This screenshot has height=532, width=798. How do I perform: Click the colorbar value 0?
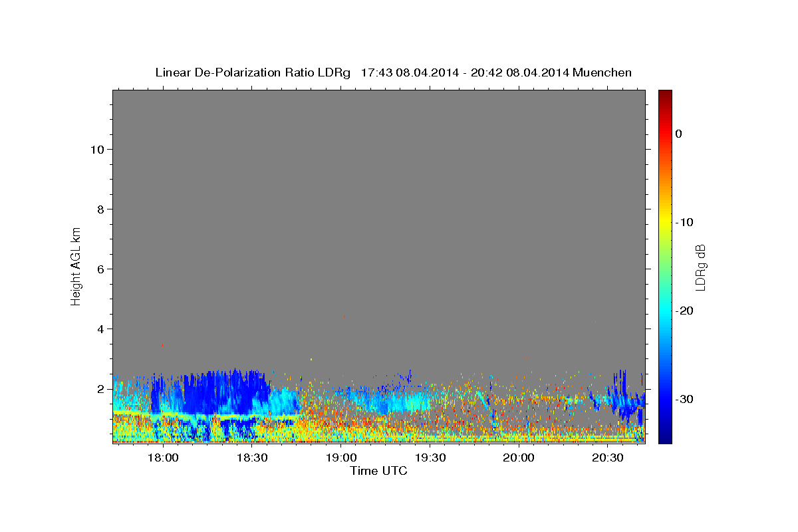click(x=678, y=134)
